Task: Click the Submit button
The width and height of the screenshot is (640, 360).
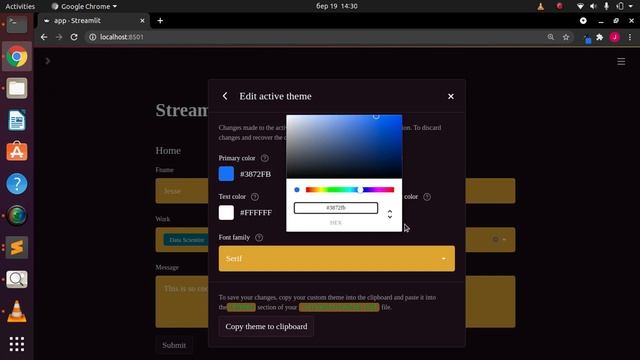Action: 174,345
